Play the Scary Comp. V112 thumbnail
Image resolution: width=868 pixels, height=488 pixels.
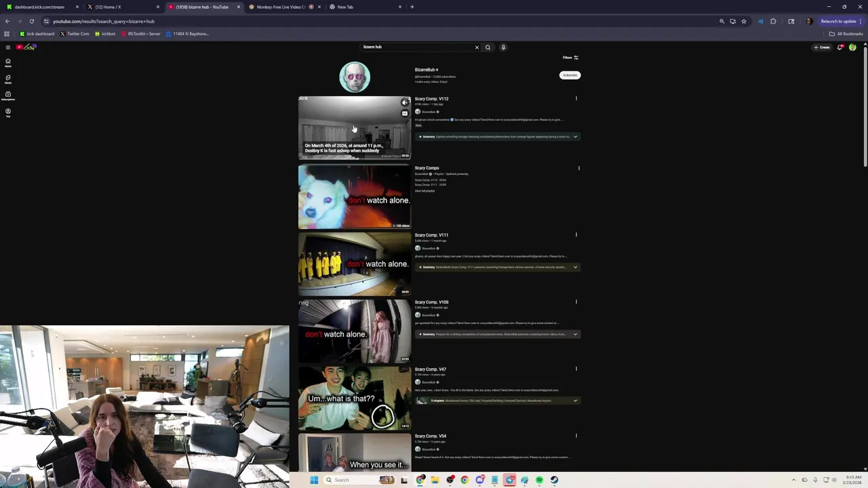[355, 128]
